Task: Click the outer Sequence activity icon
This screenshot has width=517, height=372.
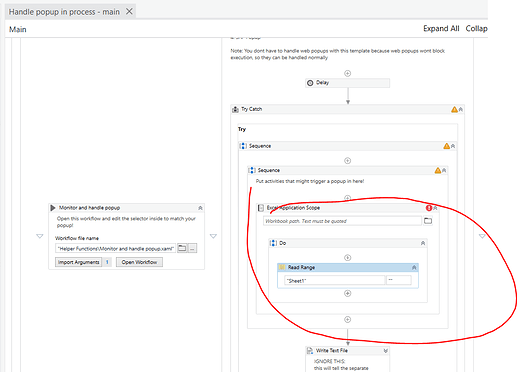Action: point(243,146)
